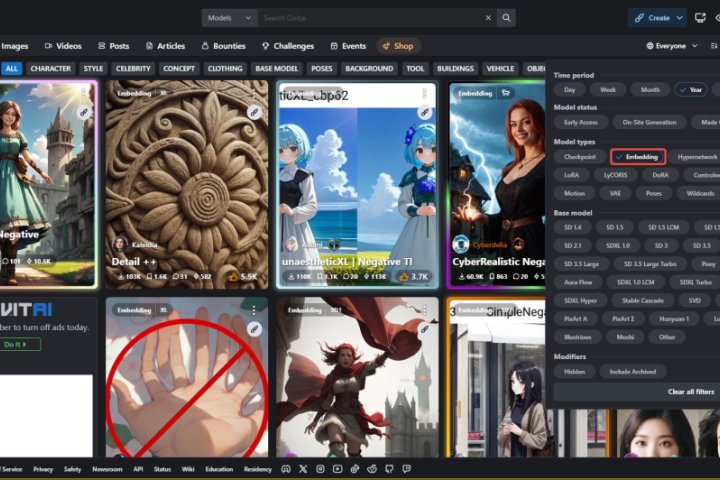The height and width of the screenshot is (480, 720).
Task: Open the X (Twitter) footer icon
Action: point(303,468)
